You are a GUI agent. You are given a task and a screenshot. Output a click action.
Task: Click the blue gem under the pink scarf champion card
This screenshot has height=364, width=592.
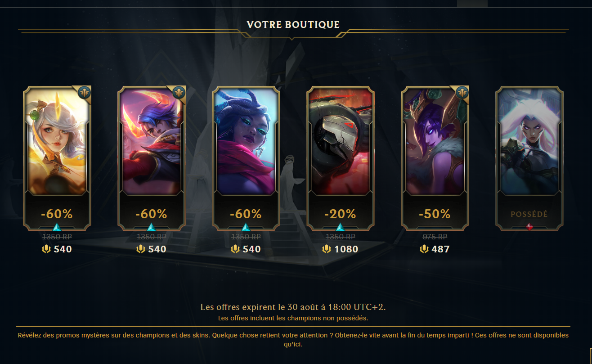pyautogui.click(x=246, y=227)
